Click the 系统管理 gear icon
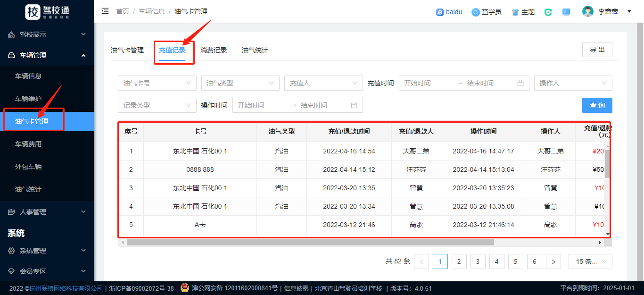The width and height of the screenshot is (644, 295). [x=11, y=251]
